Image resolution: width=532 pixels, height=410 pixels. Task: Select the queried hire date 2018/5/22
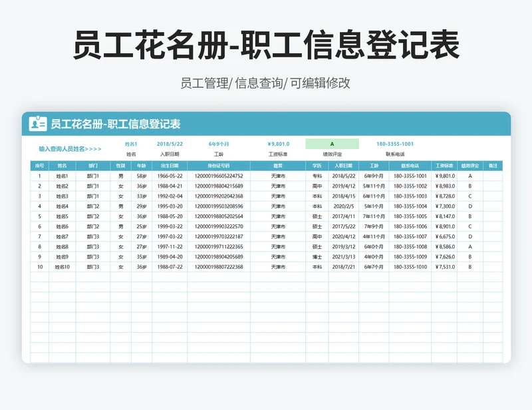170,144
